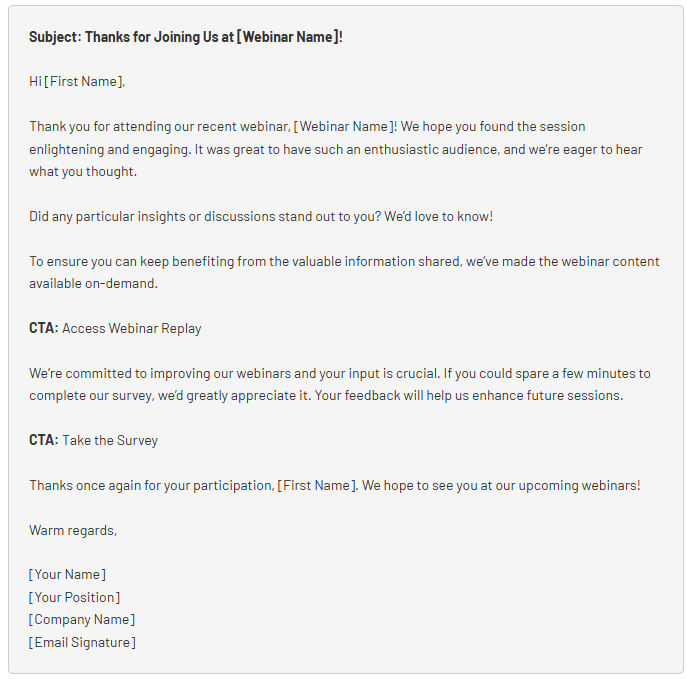Click the words 'available on-demand.'
687x679 pixels.
tap(93, 283)
